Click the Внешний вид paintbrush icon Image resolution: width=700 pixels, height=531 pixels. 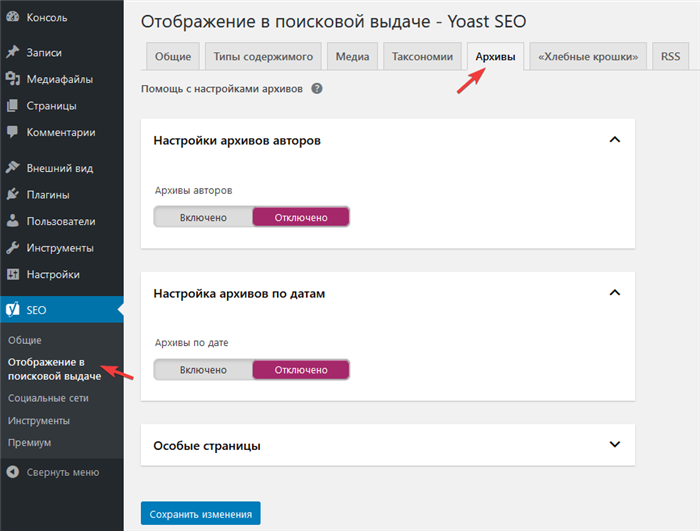(x=13, y=167)
